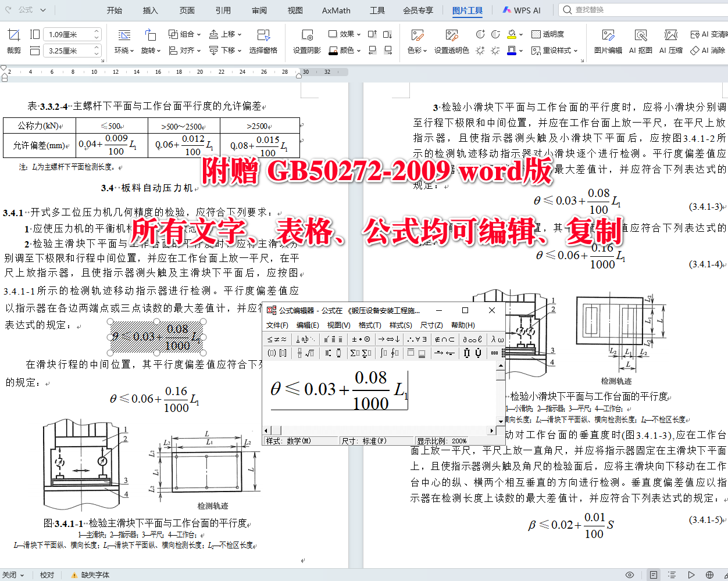Open fence/bracket templates palette
Screen dimensions: 728x581
pos(277,353)
